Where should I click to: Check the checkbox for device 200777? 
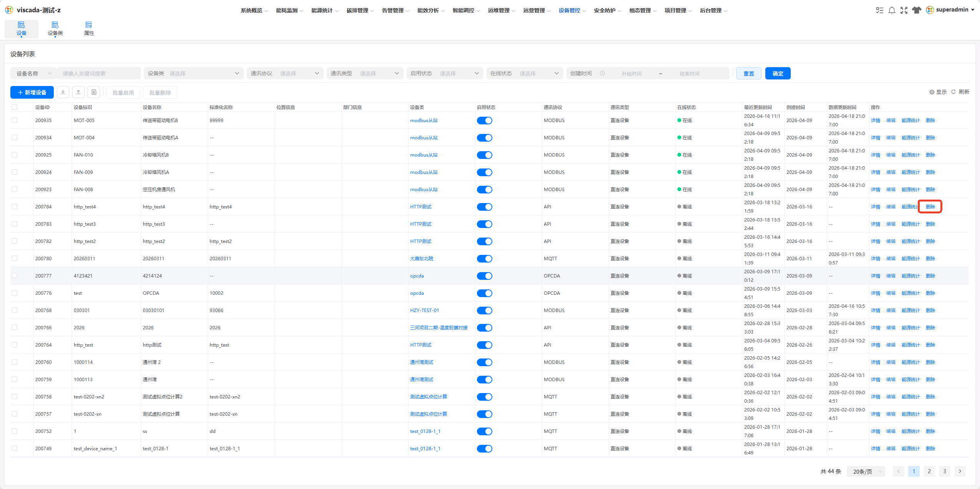[15, 276]
